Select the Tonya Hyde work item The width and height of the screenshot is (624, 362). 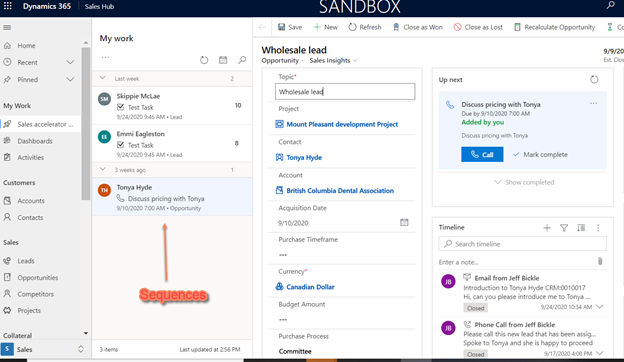[x=172, y=197]
